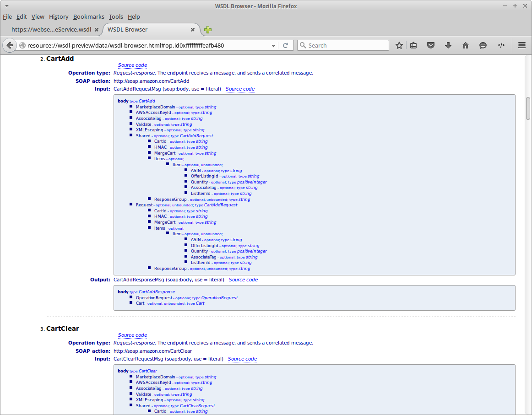The width and height of the screenshot is (532, 415).
Task: Switch to the eService.wsdl tab
Action: click(51, 29)
